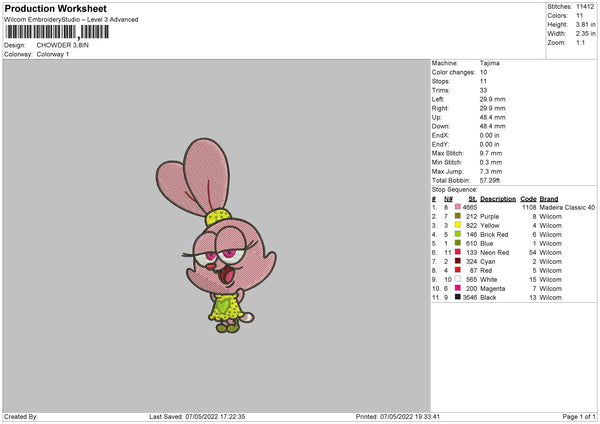Select the Max Jump value 7.3 mm
The height and width of the screenshot is (424, 600).
pos(491,171)
